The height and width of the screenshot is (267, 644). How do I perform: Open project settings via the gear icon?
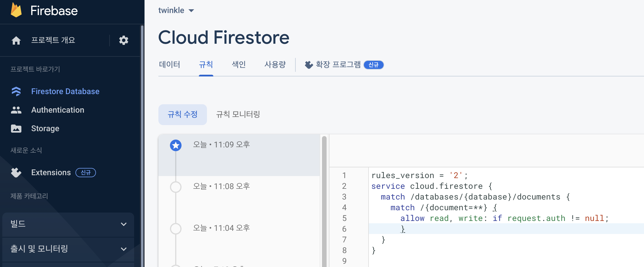pyautogui.click(x=124, y=40)
